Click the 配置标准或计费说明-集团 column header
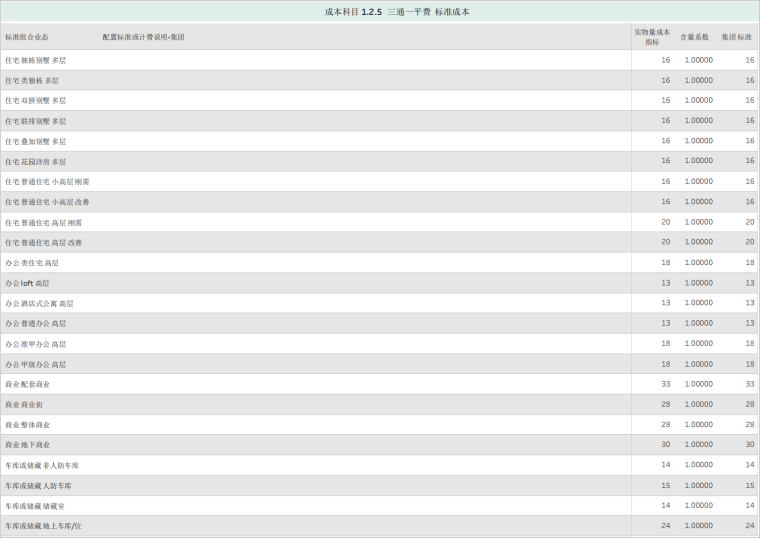The height and width of the screenshot is (538, 760). [x=143, y=37]
